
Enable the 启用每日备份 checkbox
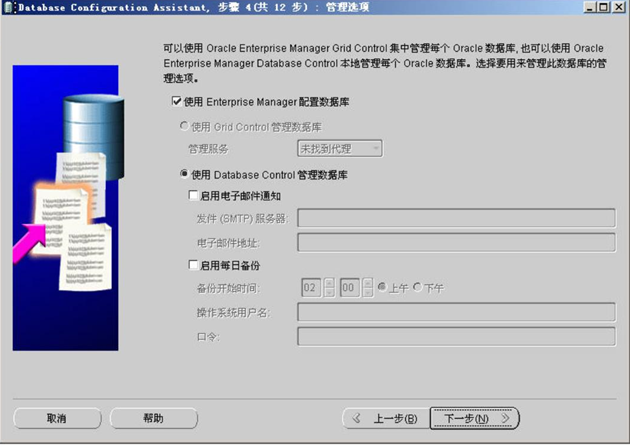(193, 265)
